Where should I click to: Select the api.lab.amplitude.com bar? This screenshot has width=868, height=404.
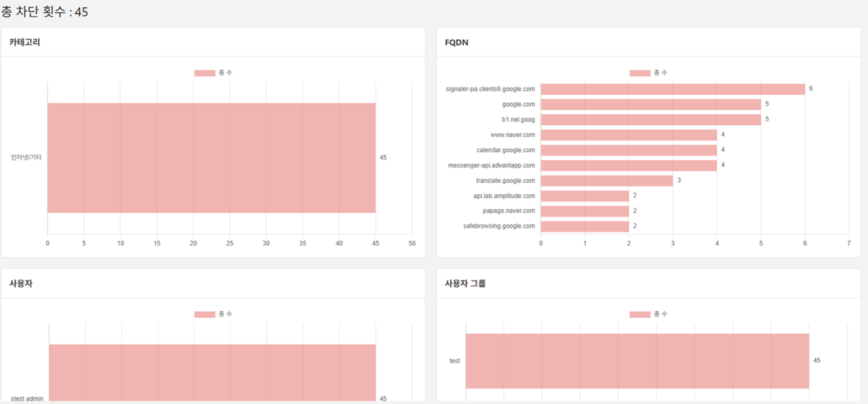584,196
